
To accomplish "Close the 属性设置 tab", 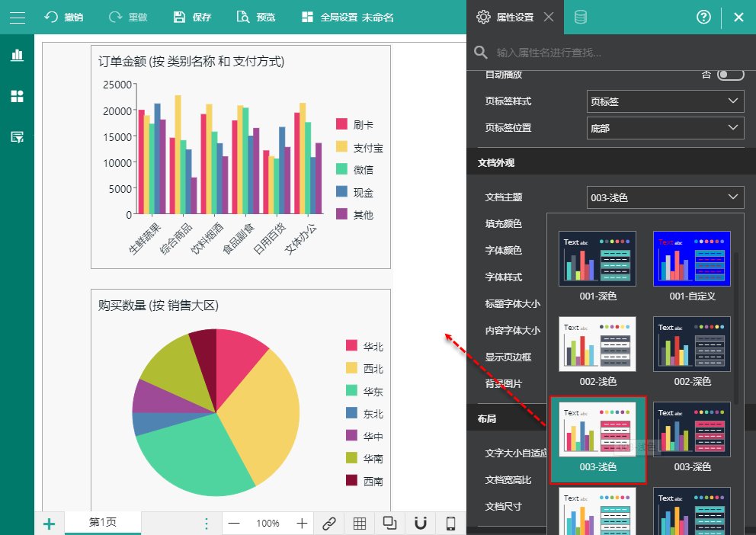I will tap(549, 18).
